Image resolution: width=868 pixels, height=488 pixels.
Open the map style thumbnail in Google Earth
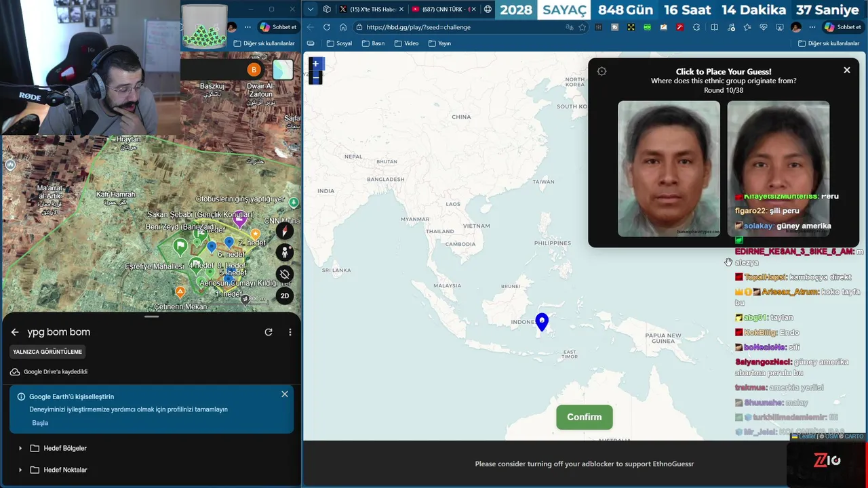(x=283, y=70)
